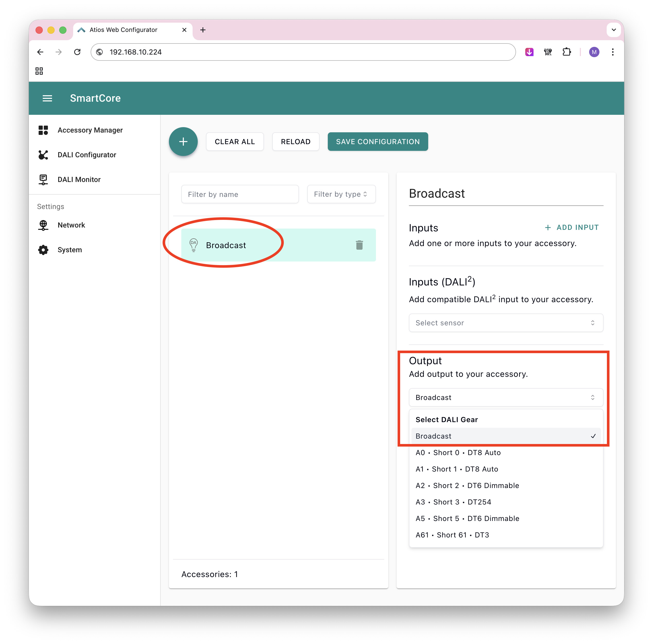This screenshot has height=644, width=653.
Task: Click the DALI Monitor sidebar icon
Action: 43,179
